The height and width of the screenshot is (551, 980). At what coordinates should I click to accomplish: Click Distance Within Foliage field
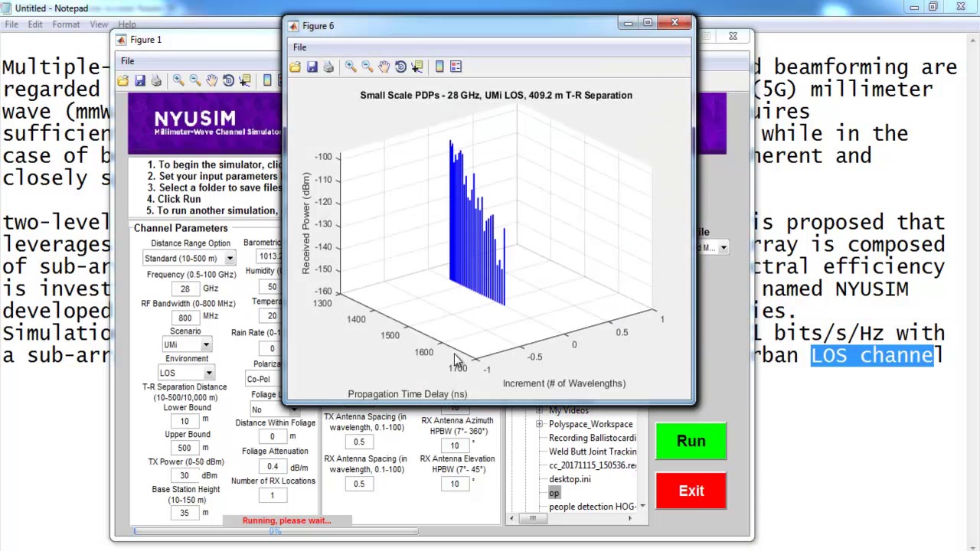click(x=272, y=437)
